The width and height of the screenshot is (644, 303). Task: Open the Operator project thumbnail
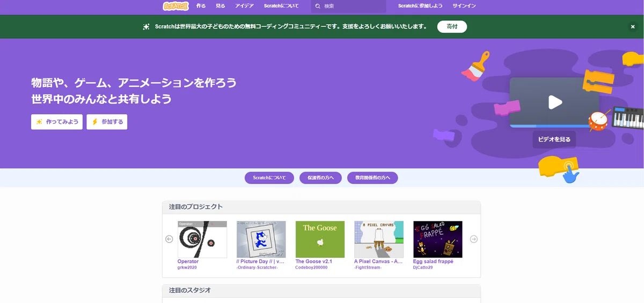(202, 239)
